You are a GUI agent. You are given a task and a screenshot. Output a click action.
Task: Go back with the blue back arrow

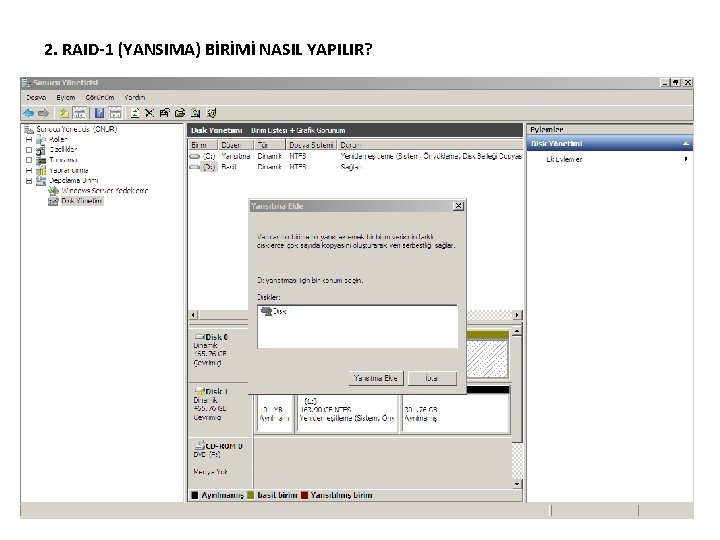(28, 113)
